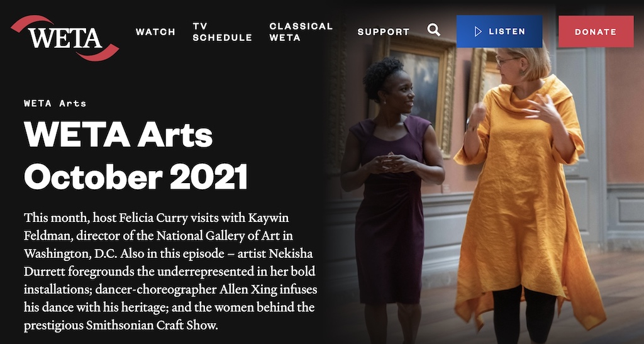Click the play triangle in Listen button
Screen dimensions: 644x344
tap(478, 31)
